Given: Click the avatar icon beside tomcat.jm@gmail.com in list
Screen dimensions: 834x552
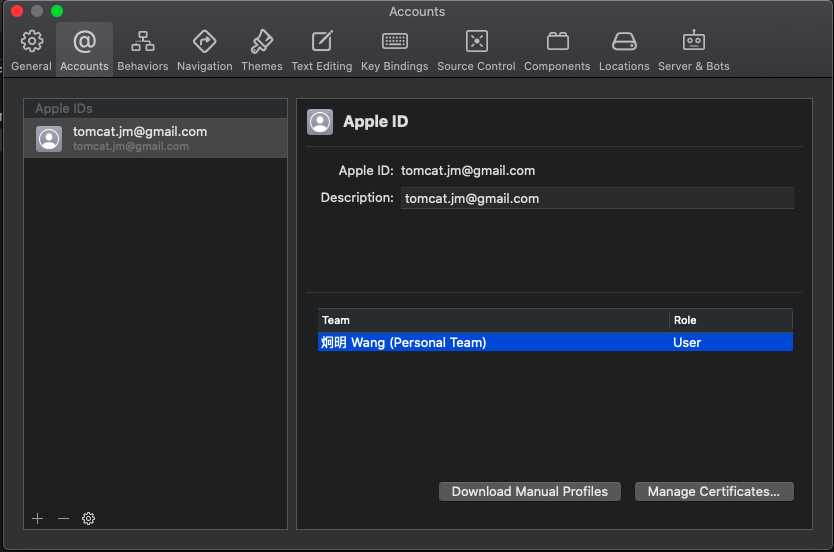Looking at the screenshot, I should click(x=49, y=139).
